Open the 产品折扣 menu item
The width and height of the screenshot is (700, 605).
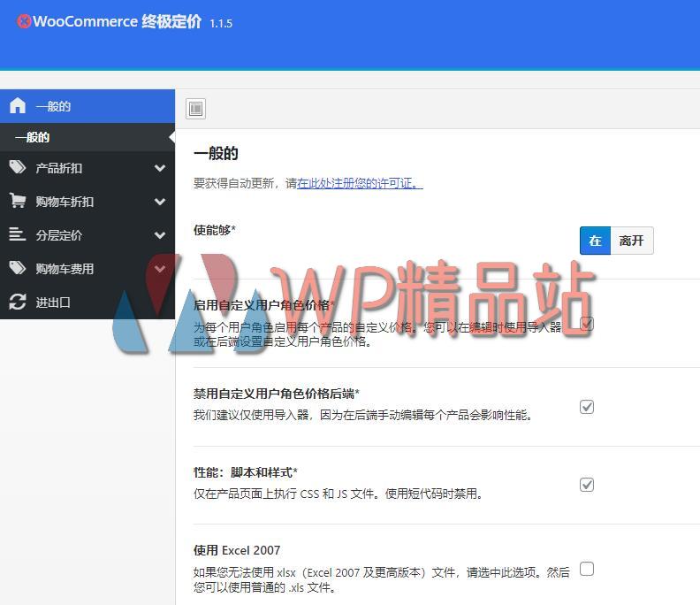pos(87,168)
